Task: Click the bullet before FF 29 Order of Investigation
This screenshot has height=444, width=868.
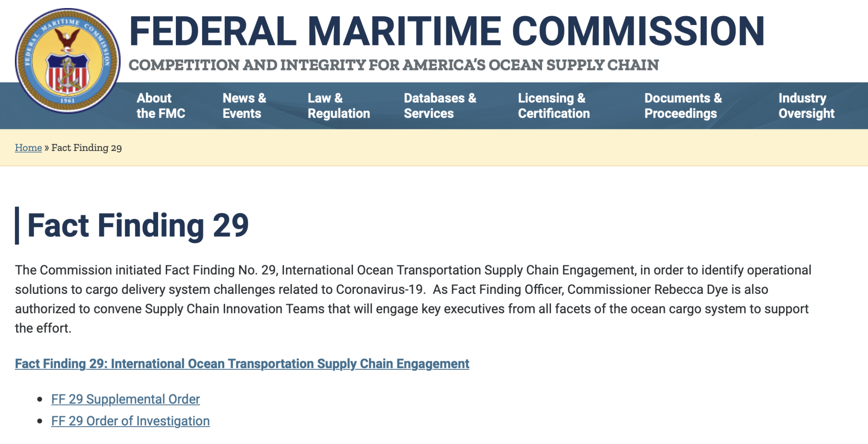Action: tap(40, 421)
